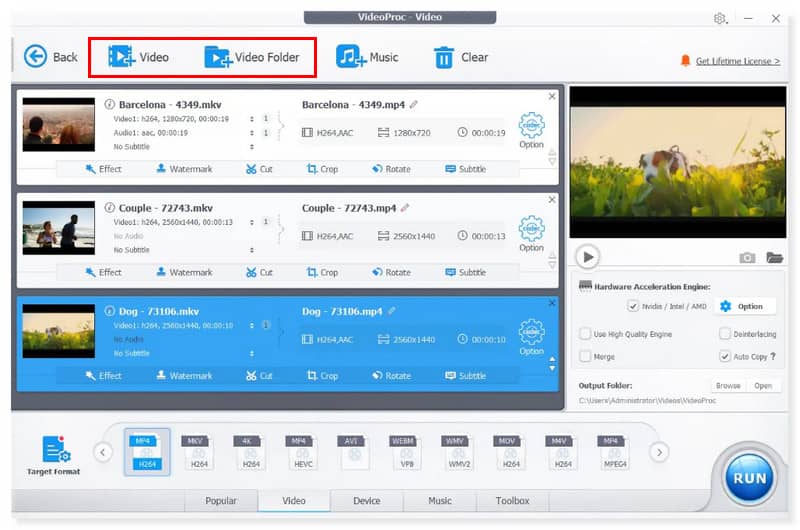Cut the Dog video

259,376
